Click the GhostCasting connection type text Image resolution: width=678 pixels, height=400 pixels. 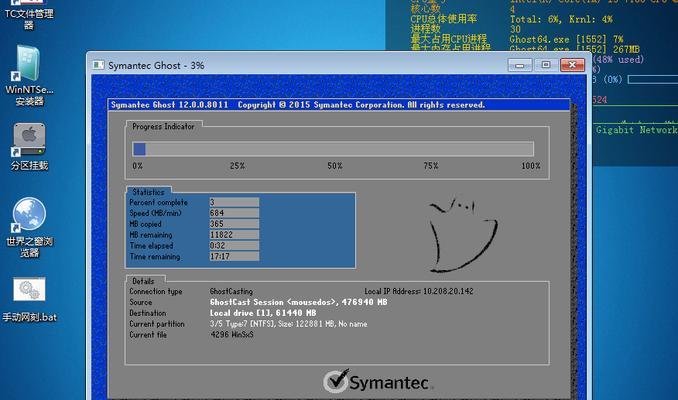(231, 291)
